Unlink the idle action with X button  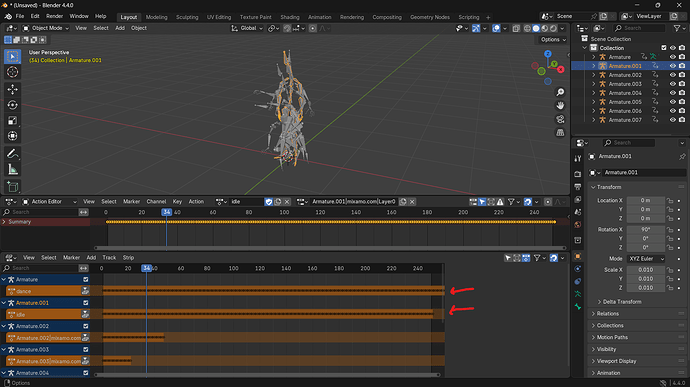[287, 202]
